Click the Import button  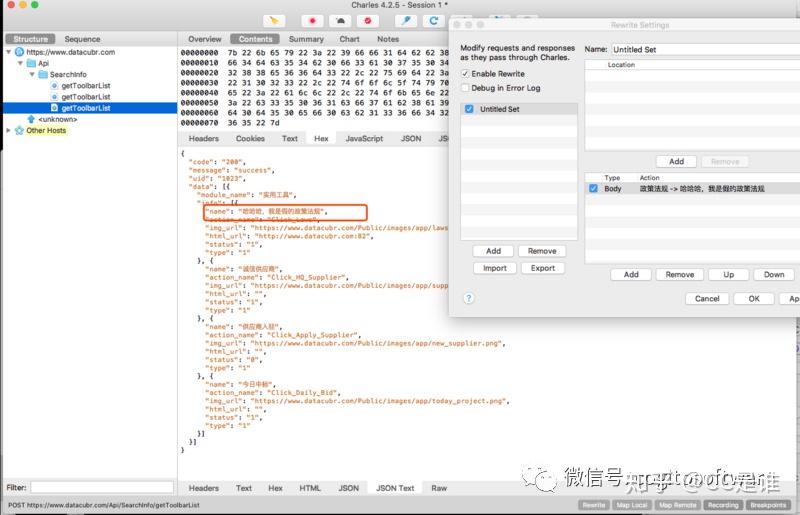pyautogui.click(x=495, y=268)
